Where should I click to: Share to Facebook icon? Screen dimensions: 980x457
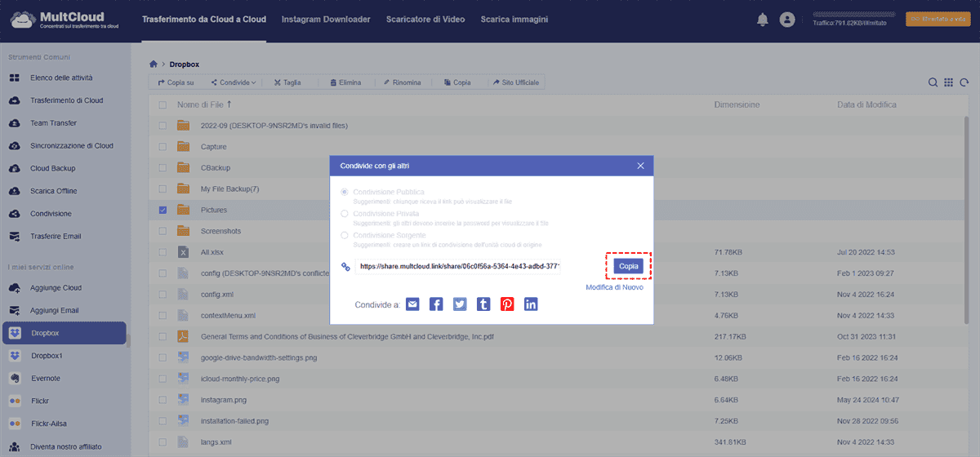pos(436,304)
